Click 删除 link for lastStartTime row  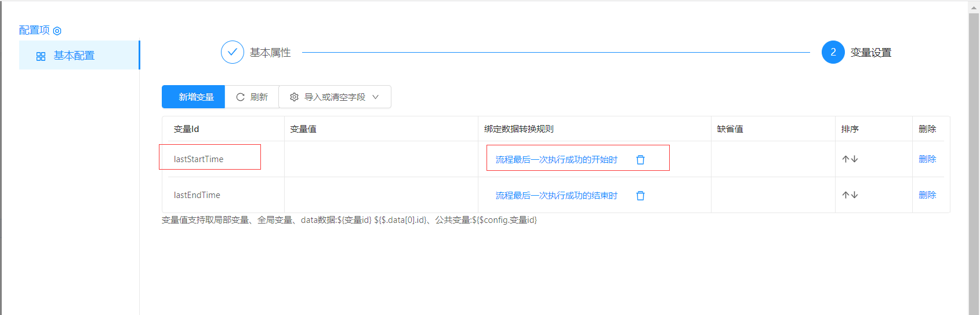pos(927,159)
